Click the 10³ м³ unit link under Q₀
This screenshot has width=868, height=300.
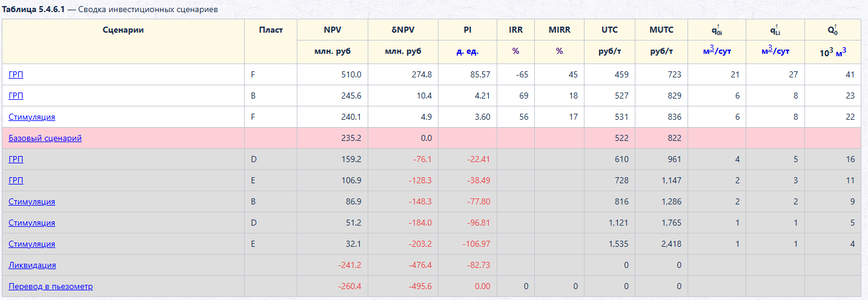[833, 51]
